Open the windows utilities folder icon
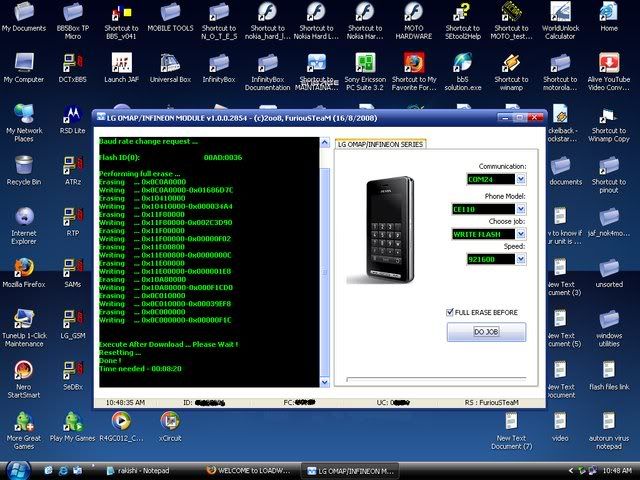The image size is (640, 480). tap(609, 328)
